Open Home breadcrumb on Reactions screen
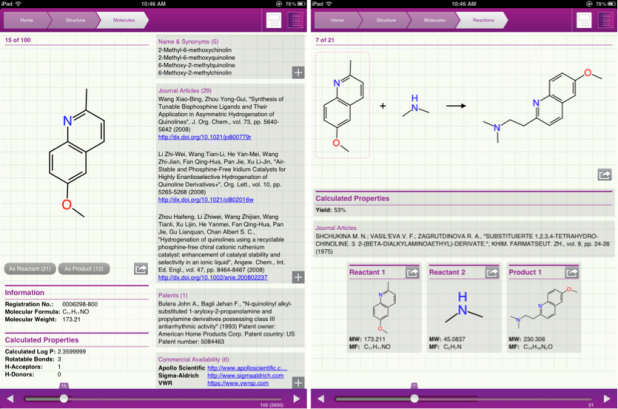 coord(337,20)
